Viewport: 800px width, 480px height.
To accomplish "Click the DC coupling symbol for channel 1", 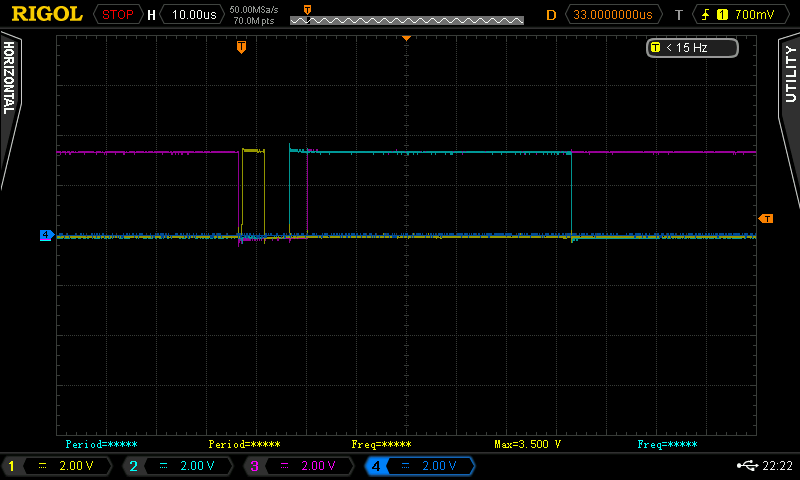I will (42, 466).
